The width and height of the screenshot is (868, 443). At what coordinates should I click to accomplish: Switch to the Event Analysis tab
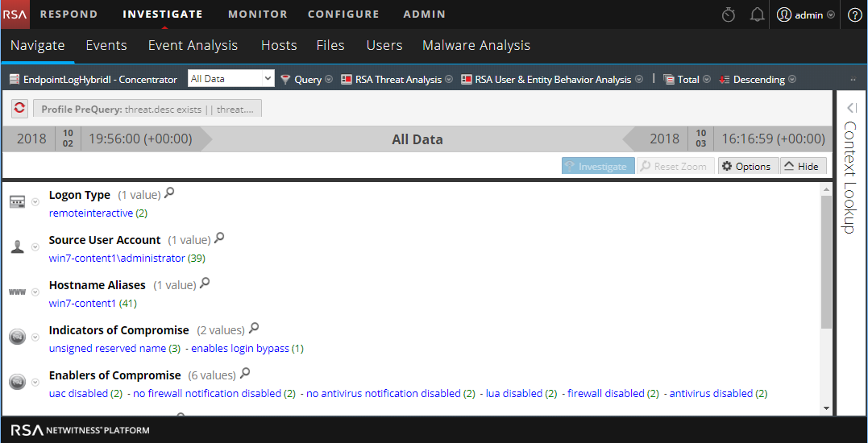tap(193, 45)
